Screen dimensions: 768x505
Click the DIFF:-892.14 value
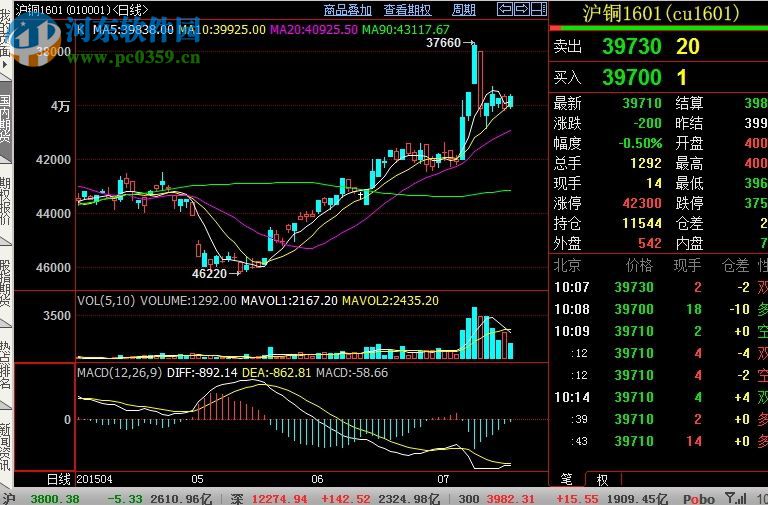(x=202, y=373)
